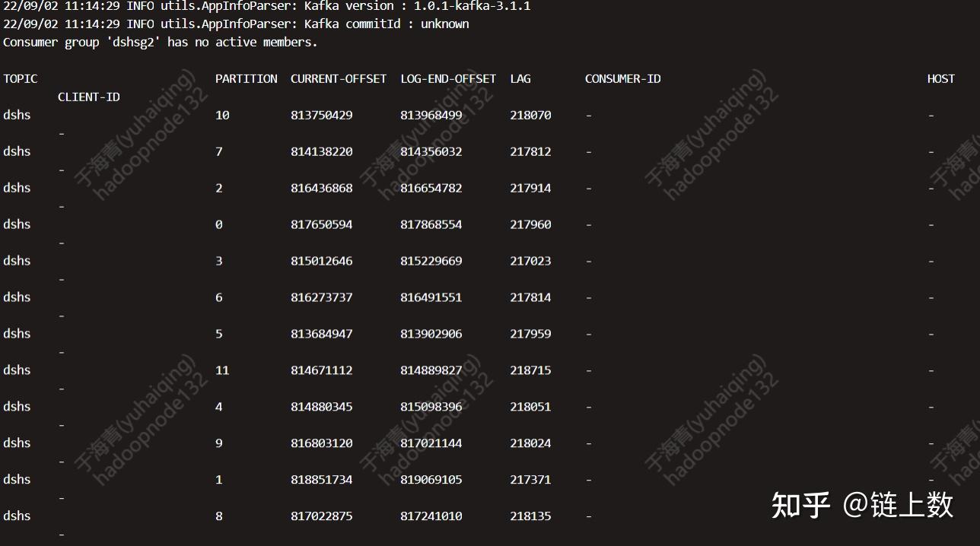Select the LOG-END-OFFSET column header
Image resolution: width=980 pixels, height=546 pixels.
click(x=448, y=78)
